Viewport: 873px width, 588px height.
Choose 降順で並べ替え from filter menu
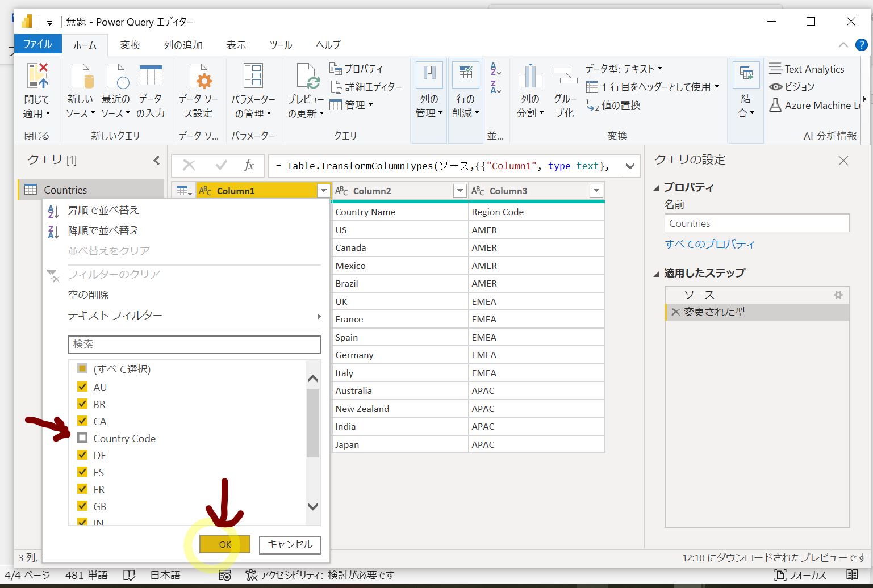click(x=103, y=230)
